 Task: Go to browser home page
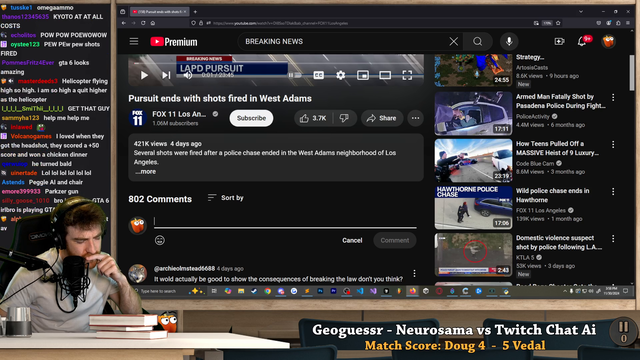tap(153, 23)
